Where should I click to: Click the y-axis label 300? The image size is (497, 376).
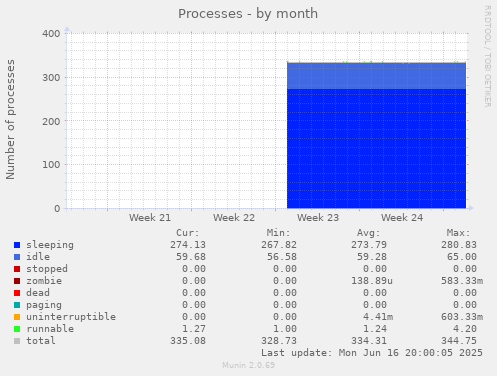[51, 78]
